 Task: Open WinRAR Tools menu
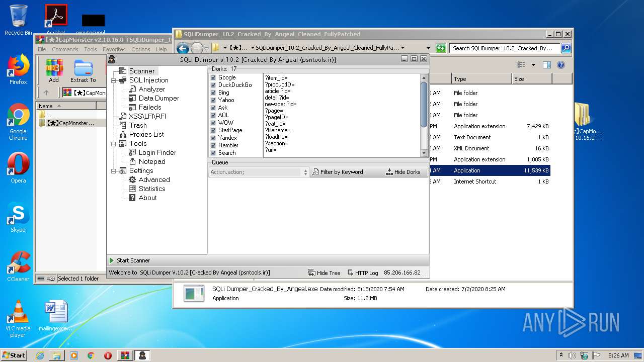click(x=91, y=49)
